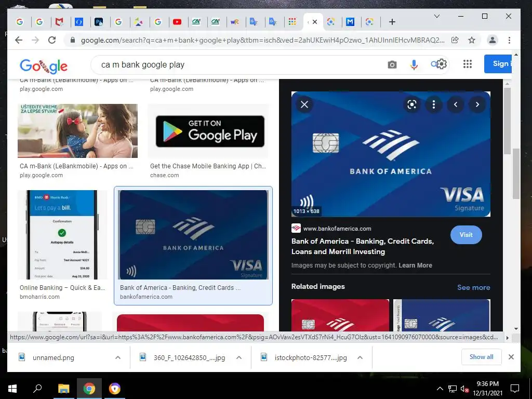Screen dimensions: 532x399
Task: Open the 360_F_102642850 jpg download
Action: coord(189,357)
